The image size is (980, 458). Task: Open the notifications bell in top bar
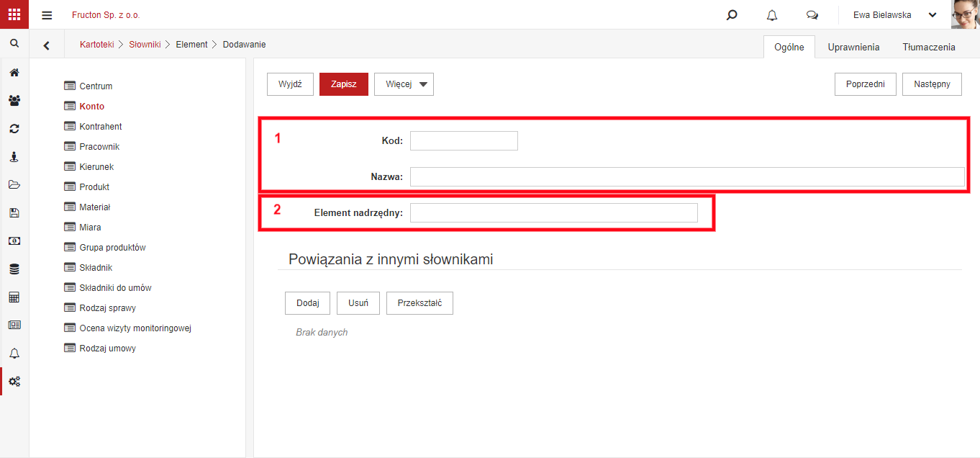(772, 15)
